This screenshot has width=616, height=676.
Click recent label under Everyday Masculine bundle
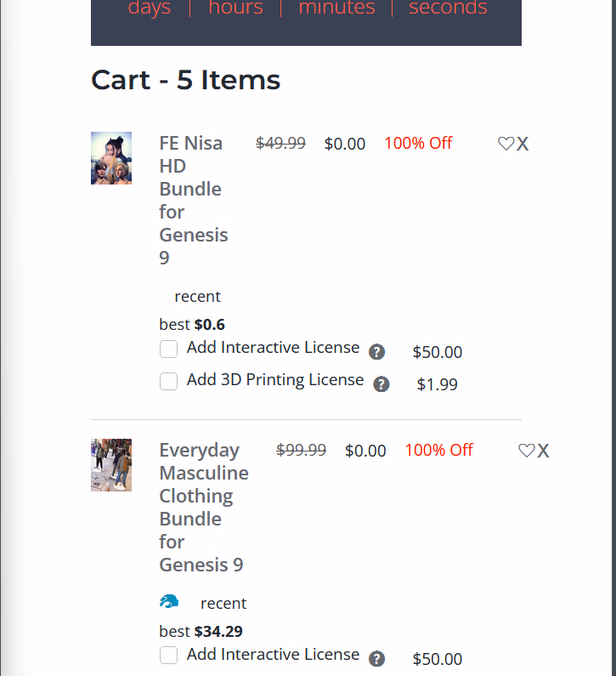[x=223, y=604]
